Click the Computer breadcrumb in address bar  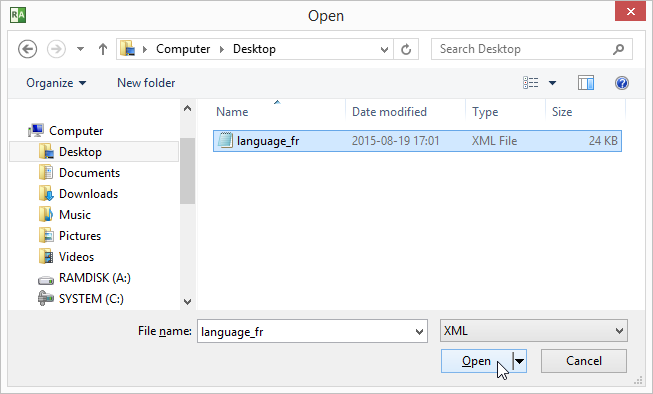coord(183,49)
